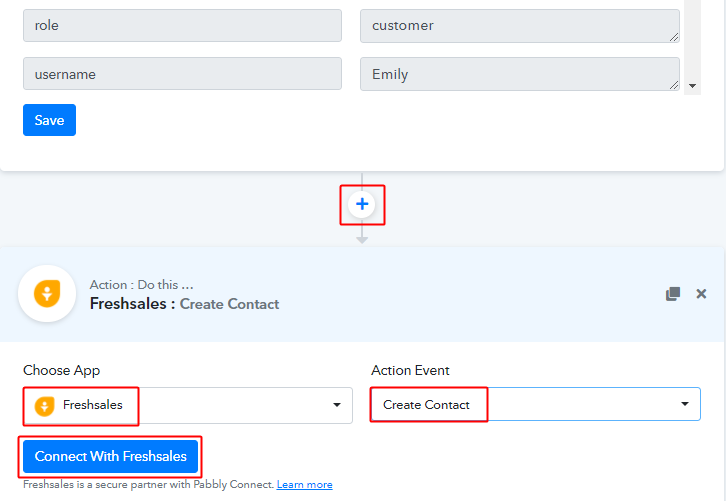
Task: Open the Learn more link
Action: 304,485
